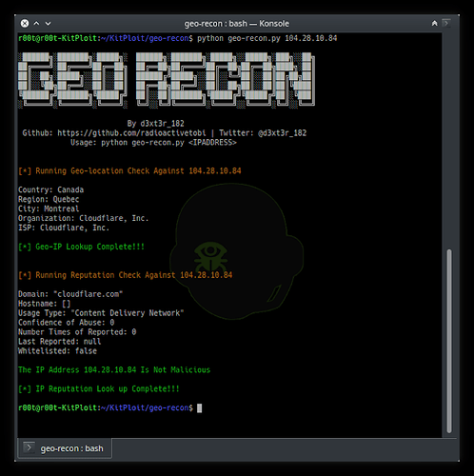The width and height of the screenshot is (474, 476).
Task: Click the empty scrollbar track above the thumb
Action: coord(449,141)
